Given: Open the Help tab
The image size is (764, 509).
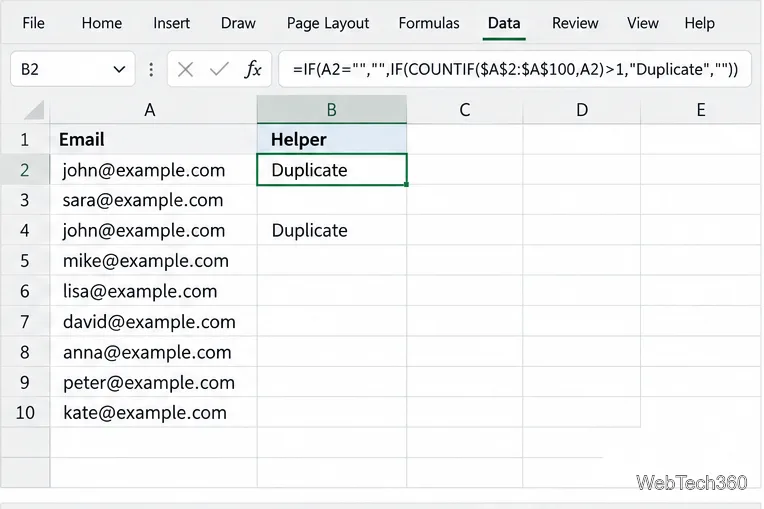Looking at the screenshot, I should [699, 23].
